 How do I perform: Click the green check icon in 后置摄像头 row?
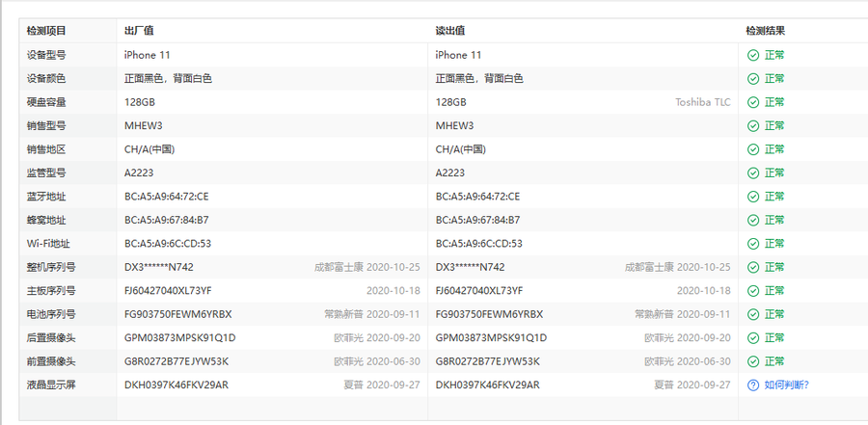[x=753, y=337]
